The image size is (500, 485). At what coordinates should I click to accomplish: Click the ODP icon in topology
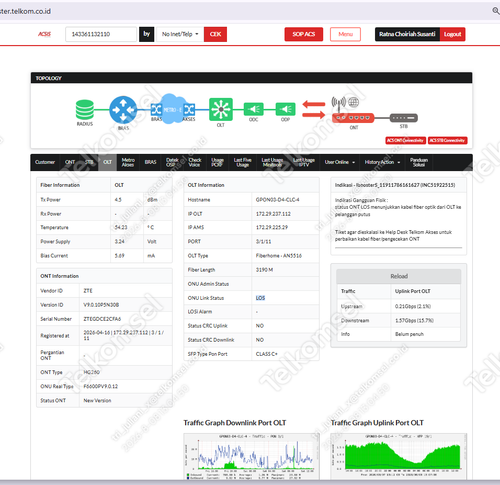285,109
